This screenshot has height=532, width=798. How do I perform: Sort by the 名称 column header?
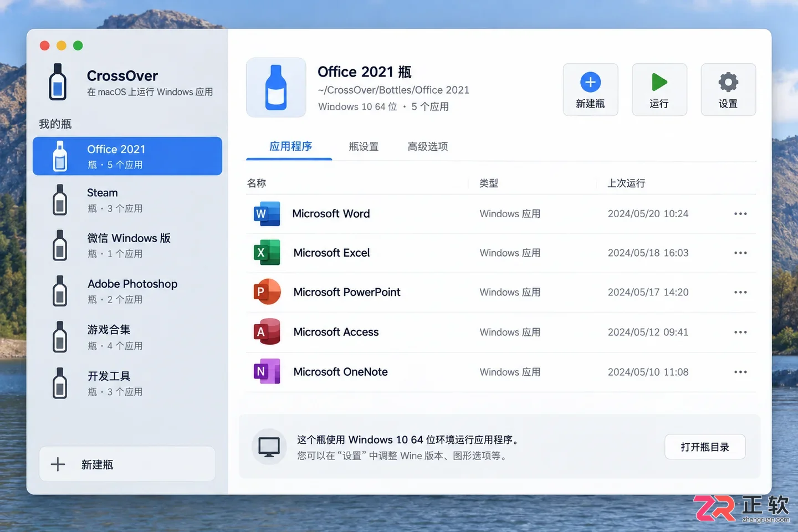pos(257,183)
